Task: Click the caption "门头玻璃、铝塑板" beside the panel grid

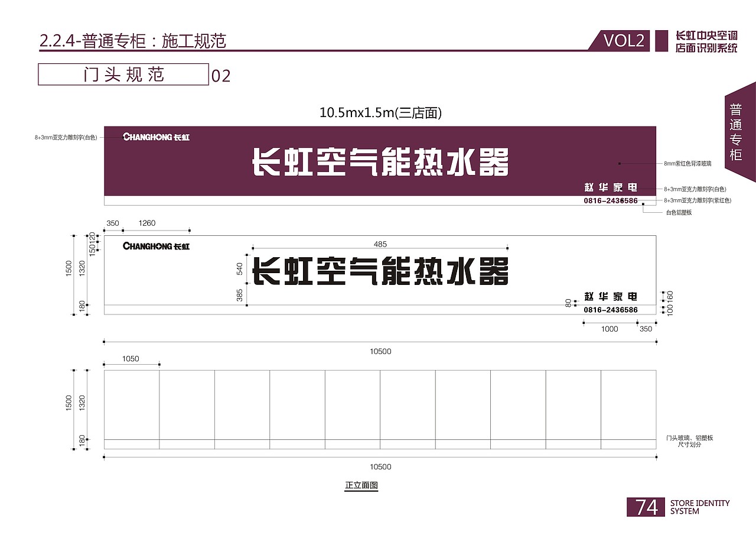Action: (689, 438)
